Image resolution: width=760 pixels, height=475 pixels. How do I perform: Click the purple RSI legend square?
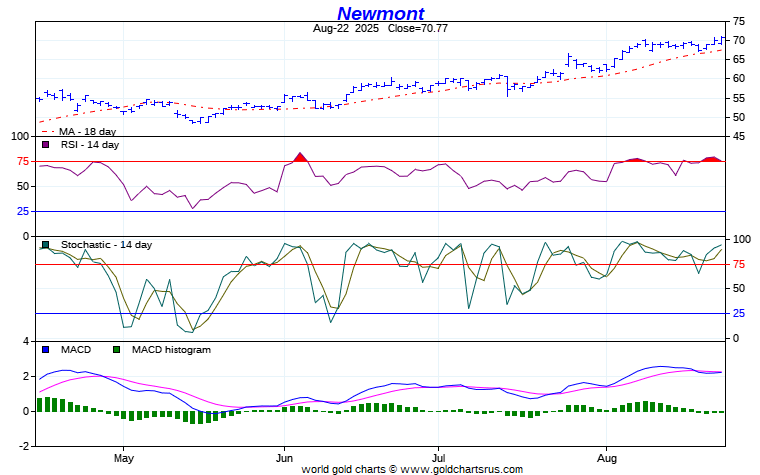click(x=45, y=145)
